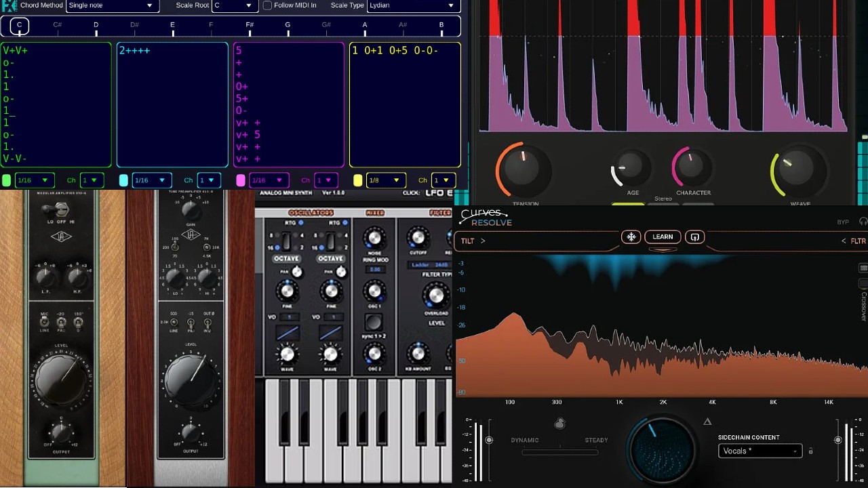
Task: Open the Scale Type dropdown set to Lydian
Action: (x=412, y=5)
